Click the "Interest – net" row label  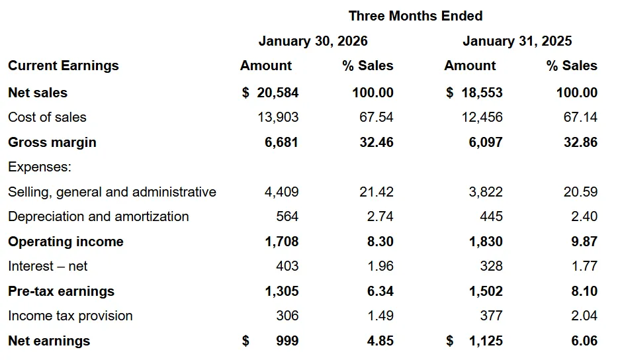point(48,266)
